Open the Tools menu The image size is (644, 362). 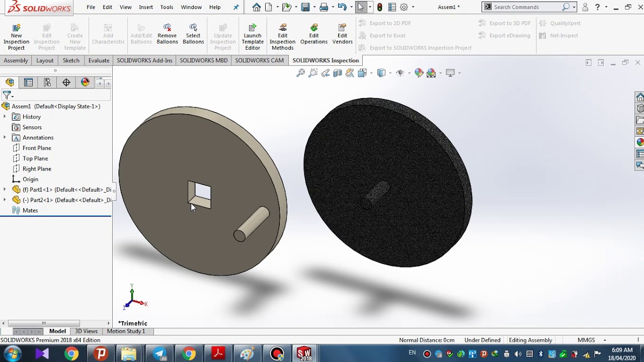tap(167, 7)
